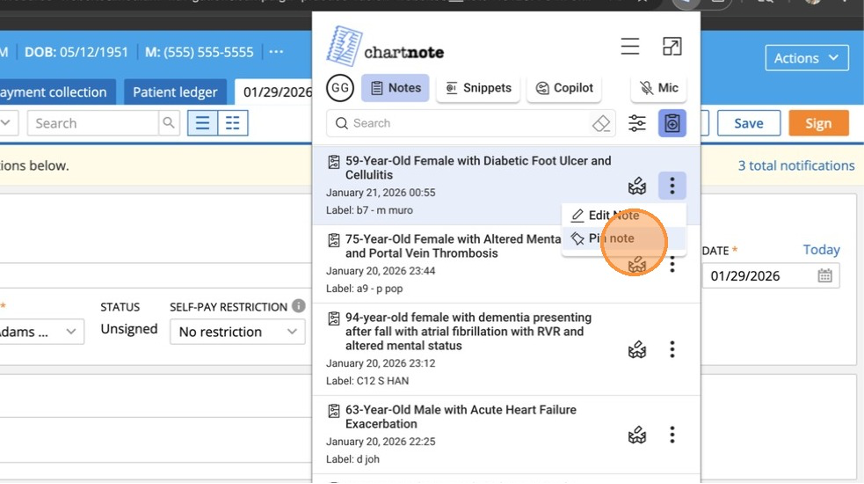
Task: Open the chartnote hamburger menu
Action: click(x=630, y=47)
